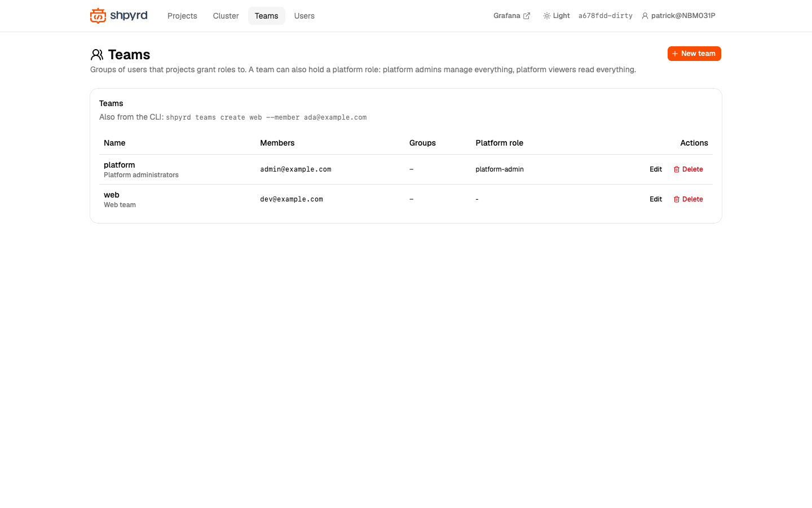Click the Platform administrators description

click(x=141, y=175)
